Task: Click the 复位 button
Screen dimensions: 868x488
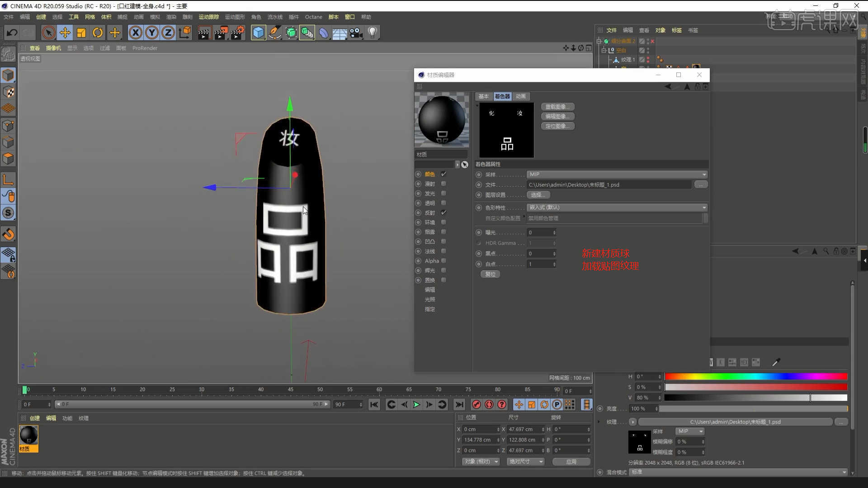Action: point(491,274)
